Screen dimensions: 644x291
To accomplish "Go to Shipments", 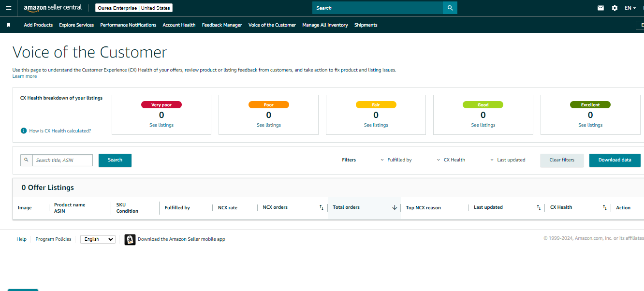I will 366,25.
